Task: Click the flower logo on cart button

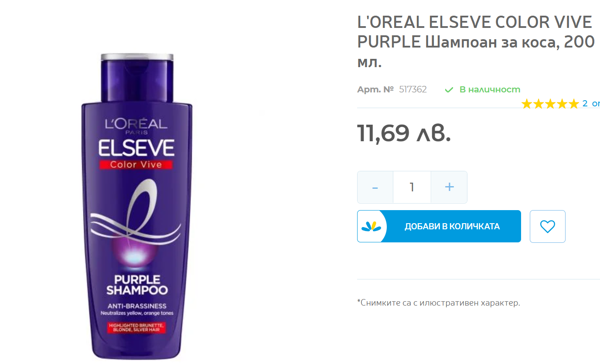Action: 371,226
